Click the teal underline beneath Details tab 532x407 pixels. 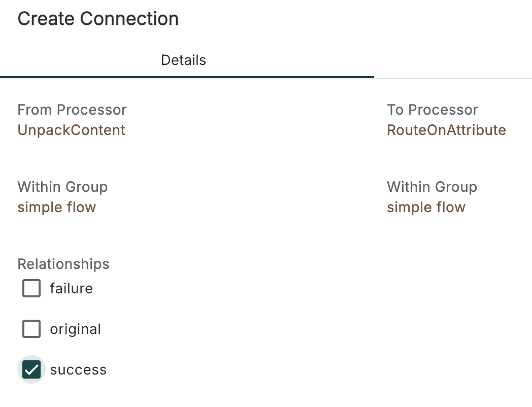(x=187, y=77)
